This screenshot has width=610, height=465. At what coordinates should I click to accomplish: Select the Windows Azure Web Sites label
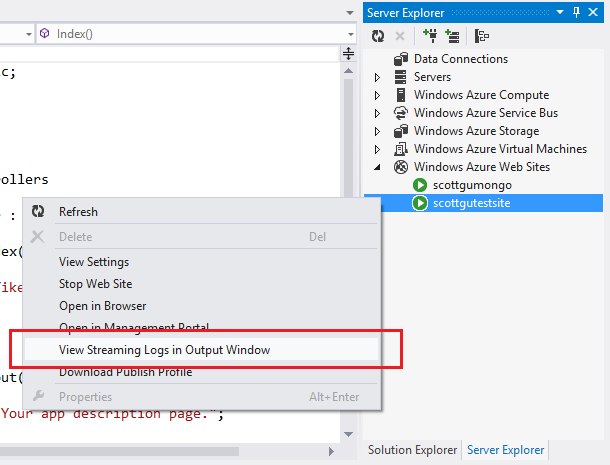pos(482,167)
